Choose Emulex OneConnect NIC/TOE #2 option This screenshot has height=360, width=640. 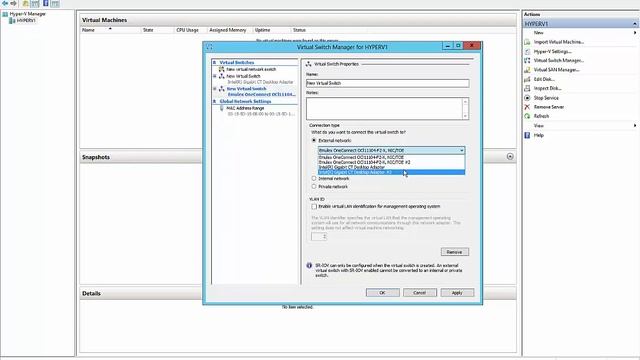(x=391, y=162)
